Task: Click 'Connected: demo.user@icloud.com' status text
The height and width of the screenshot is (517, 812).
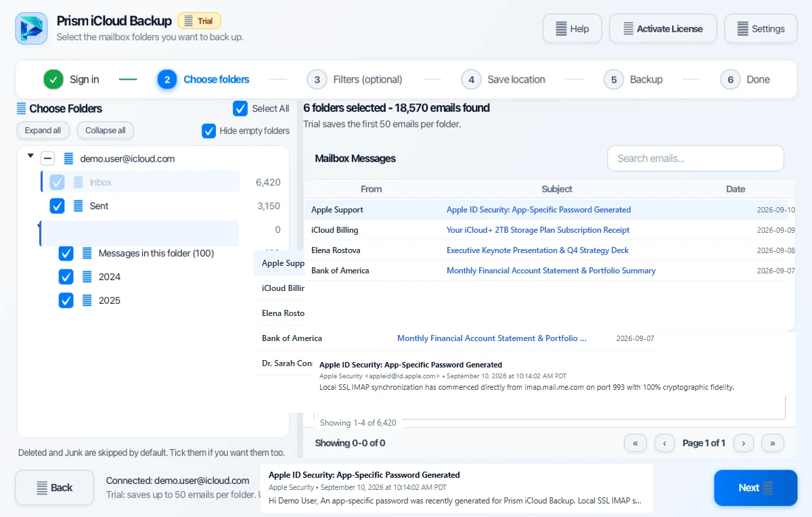Action: [178, 480]
